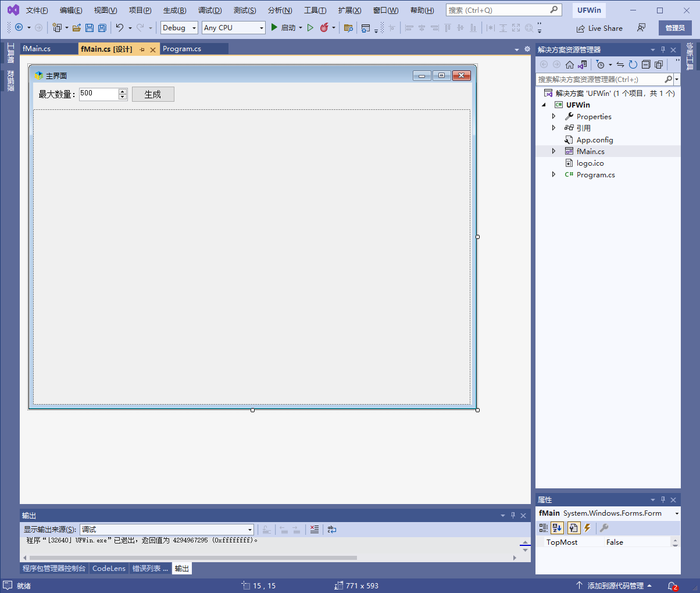Click sync with active document arrows icon

pyautogui.click(x=620, y=65)
